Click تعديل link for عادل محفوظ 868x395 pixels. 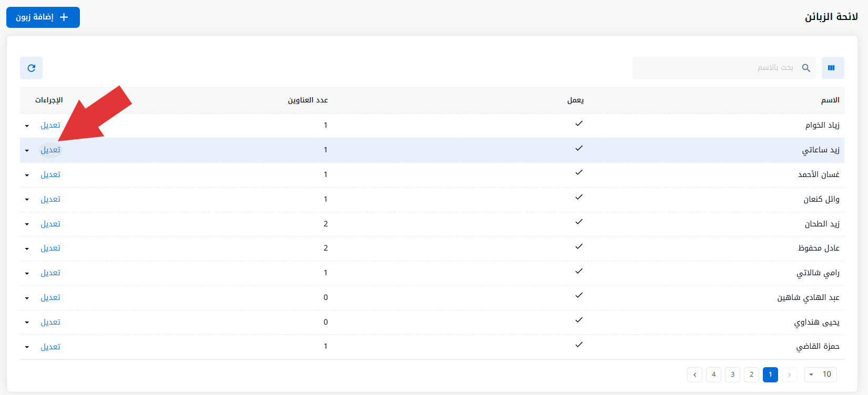tap(50, 248)
